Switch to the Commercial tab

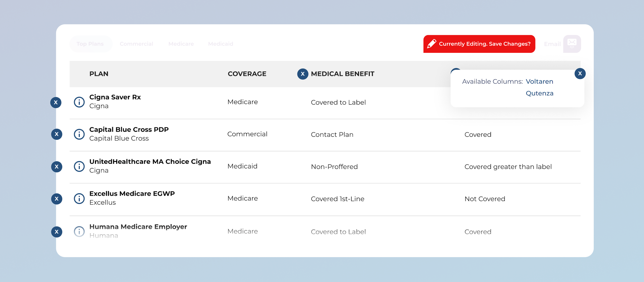coord(136,44)
